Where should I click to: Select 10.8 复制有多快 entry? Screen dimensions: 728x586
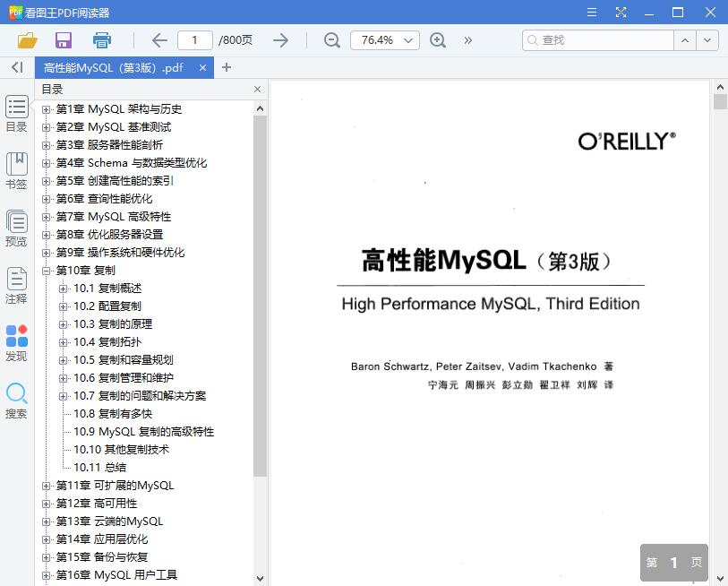(113, 414)
